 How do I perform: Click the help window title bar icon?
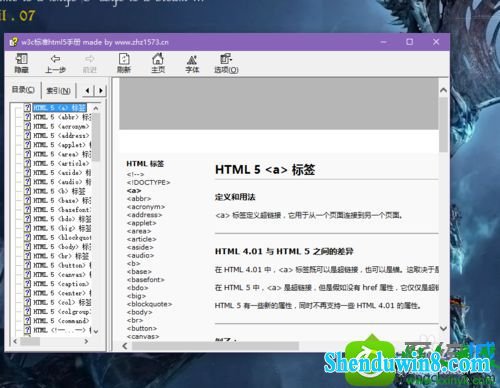(x=13, y=42)
